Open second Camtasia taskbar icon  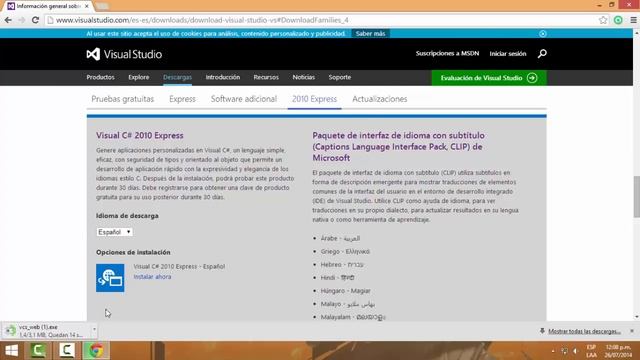click(67, 351)
